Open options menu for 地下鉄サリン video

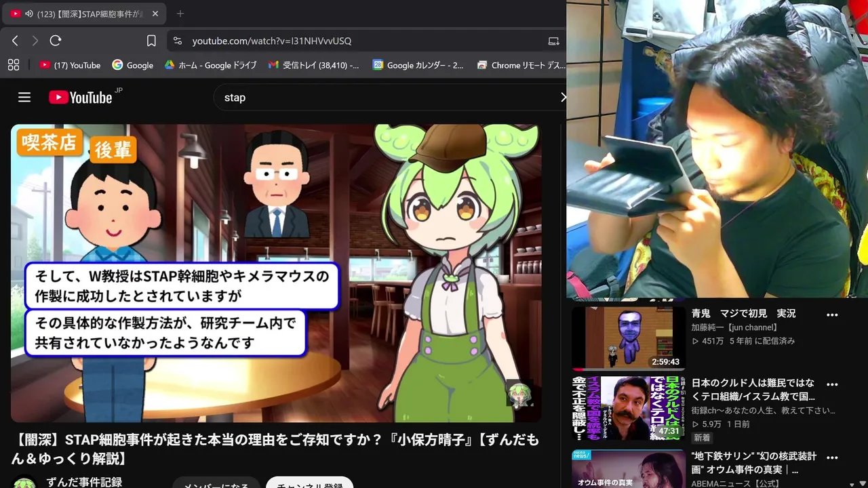832,457
